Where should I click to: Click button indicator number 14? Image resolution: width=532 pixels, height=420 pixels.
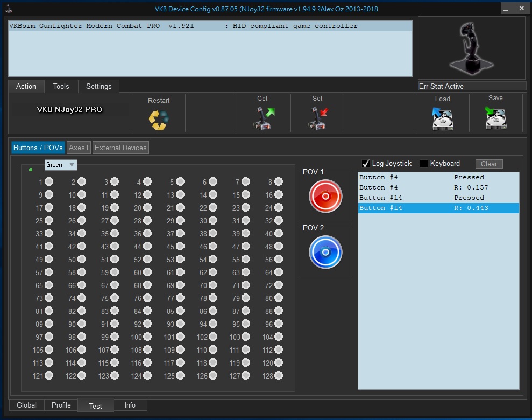point(213,195)
